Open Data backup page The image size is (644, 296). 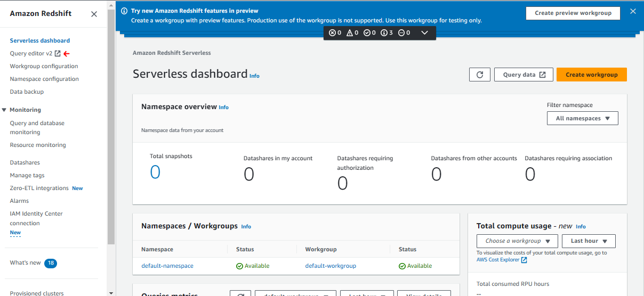pyautogui.click(x=27, y=92)
